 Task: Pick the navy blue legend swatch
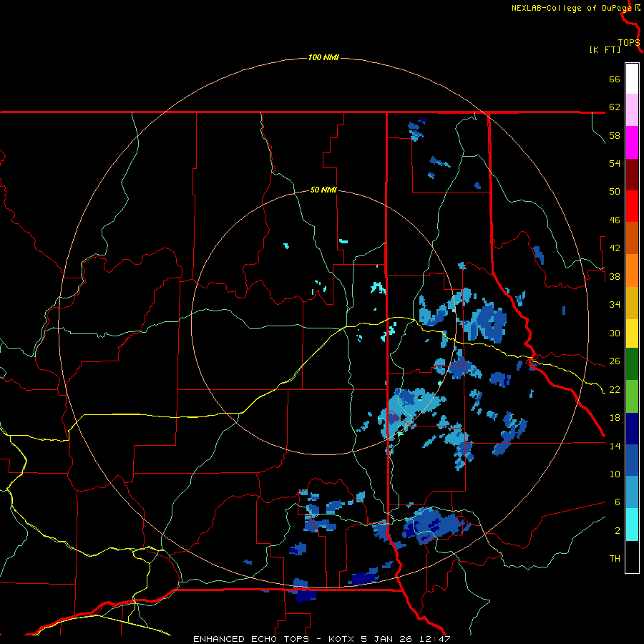632,429
